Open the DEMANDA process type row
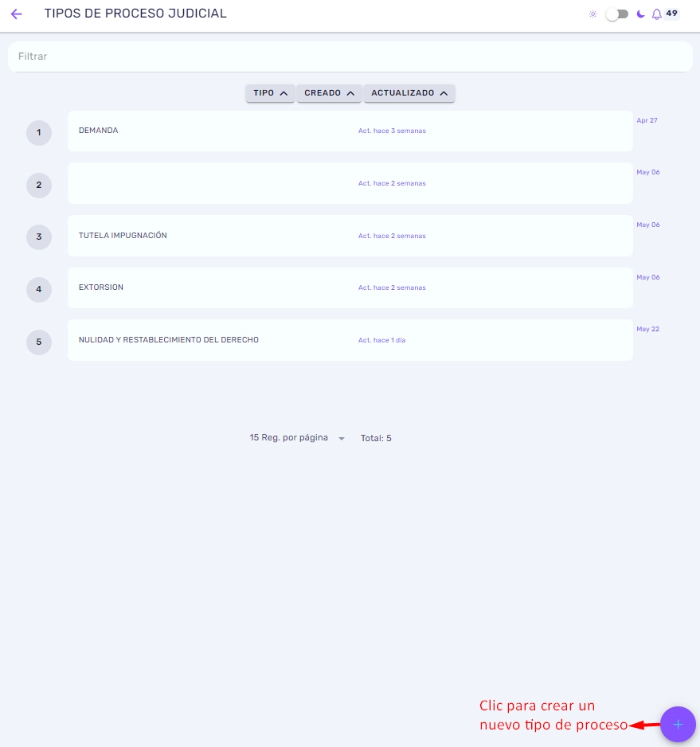 [x=350, y=131]
